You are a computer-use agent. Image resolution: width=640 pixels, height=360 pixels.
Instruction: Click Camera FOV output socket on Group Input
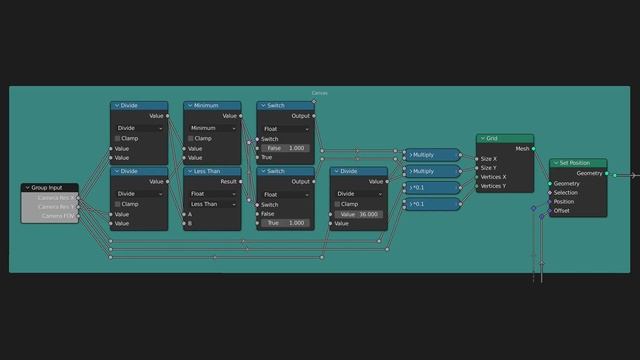pos(78,216)
